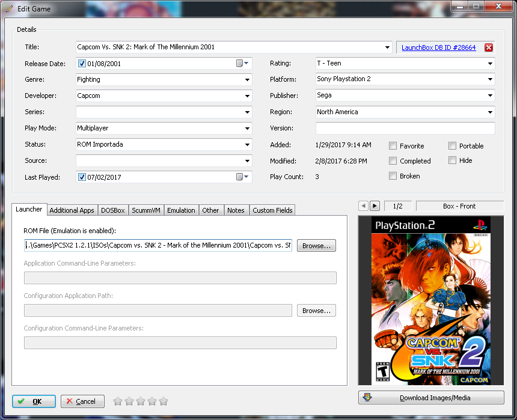This screenshot has width=517, height=420.
Task: Switch to the Launcher tab
Action: [x=29, y=209]
